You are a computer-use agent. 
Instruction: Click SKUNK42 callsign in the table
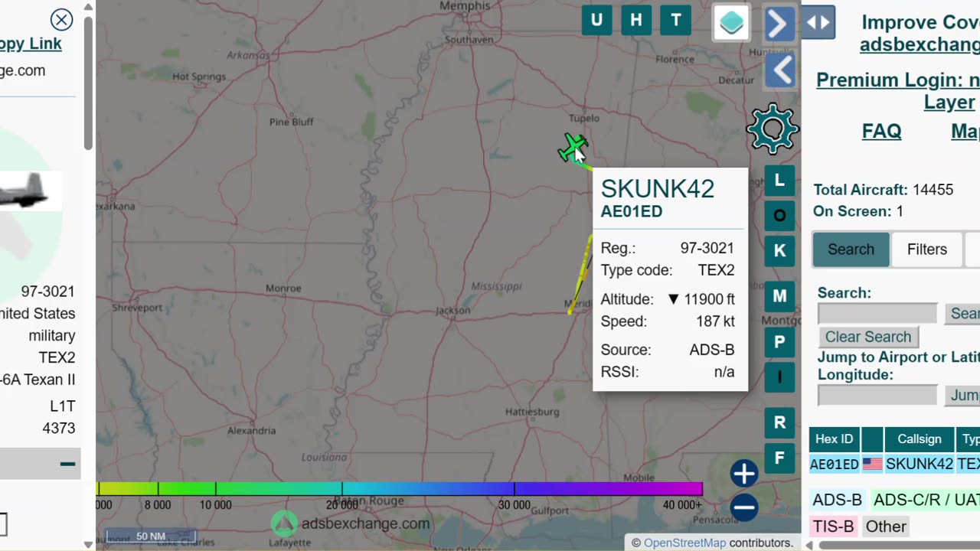(919, 464)
